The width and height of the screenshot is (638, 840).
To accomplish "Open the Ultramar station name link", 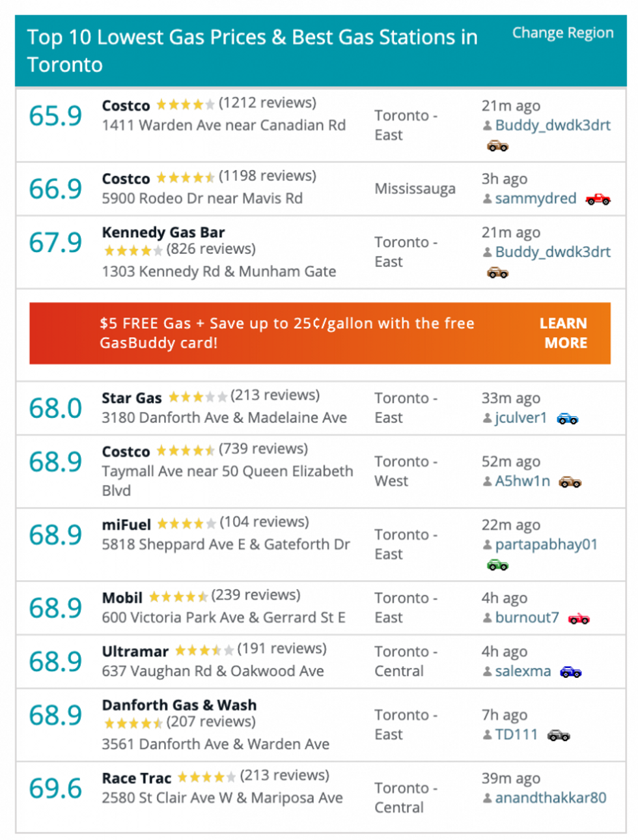I will [x=135, y=651].
